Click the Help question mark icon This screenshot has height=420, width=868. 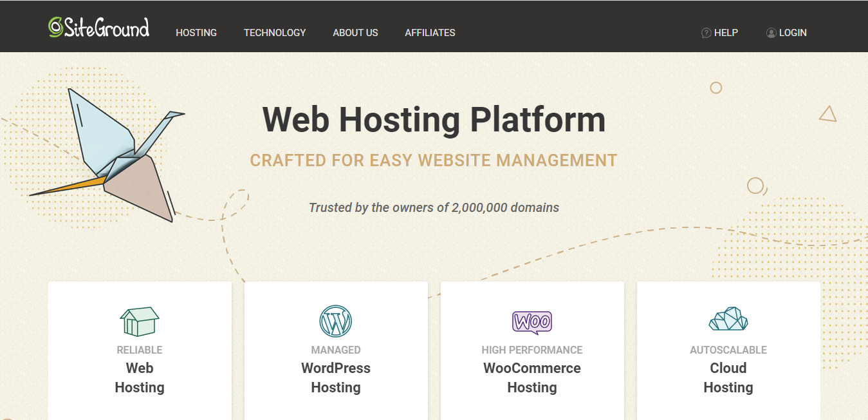706,33
